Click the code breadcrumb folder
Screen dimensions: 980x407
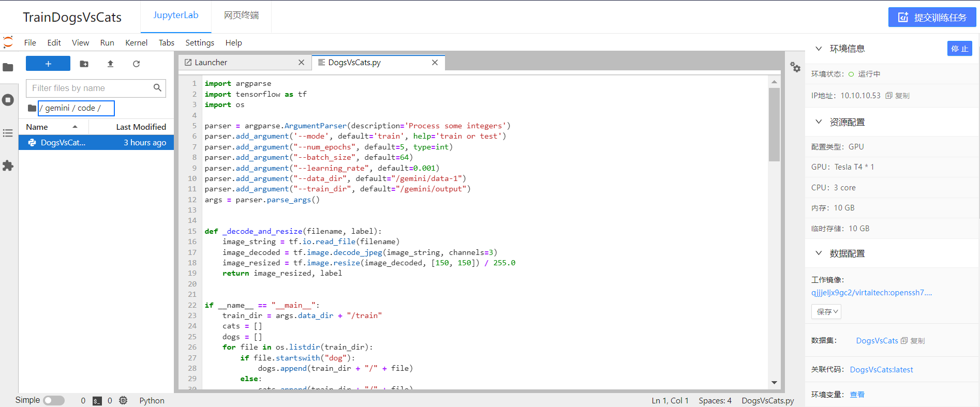[86, 108]
